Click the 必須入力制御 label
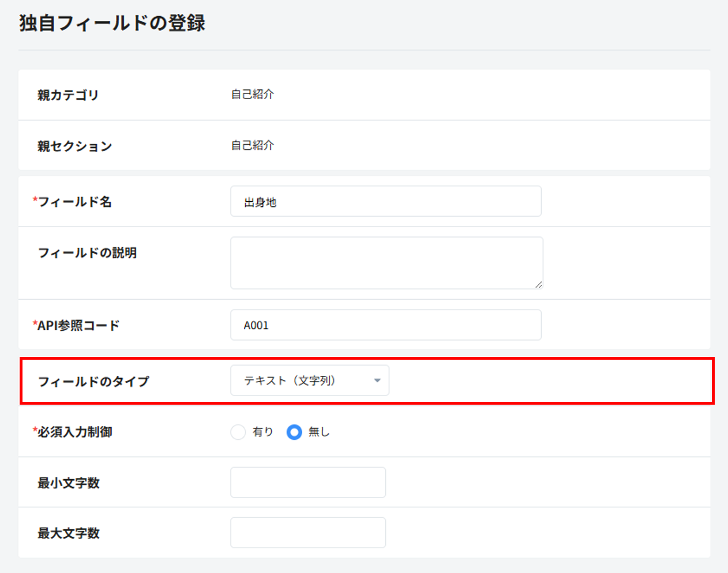 point(74,432)
